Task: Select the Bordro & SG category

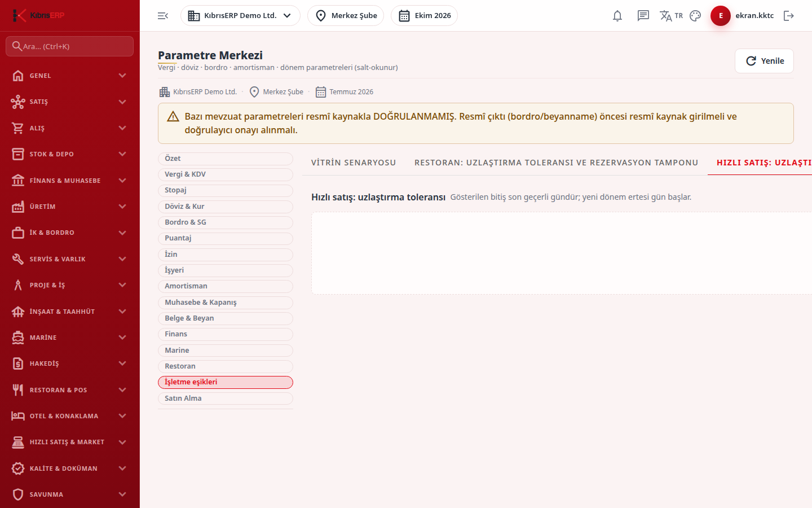Action: click(x=226, y=222)
